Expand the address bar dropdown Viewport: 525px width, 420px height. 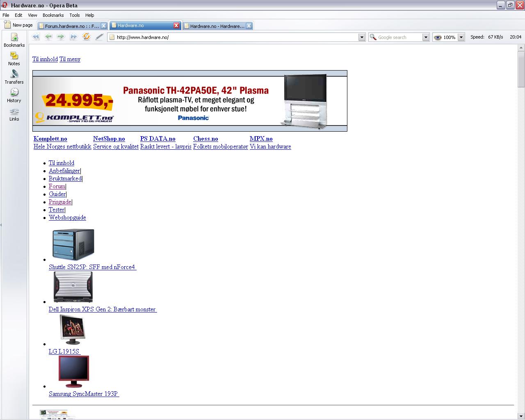click(x=362, y=37)
